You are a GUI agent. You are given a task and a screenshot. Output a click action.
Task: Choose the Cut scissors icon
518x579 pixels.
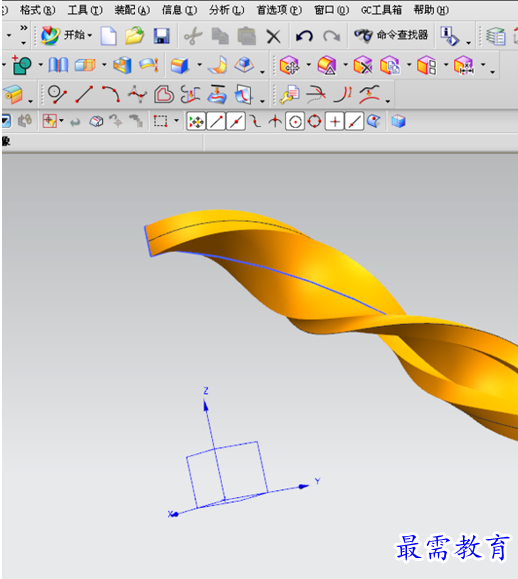click(x=193, y=36)
